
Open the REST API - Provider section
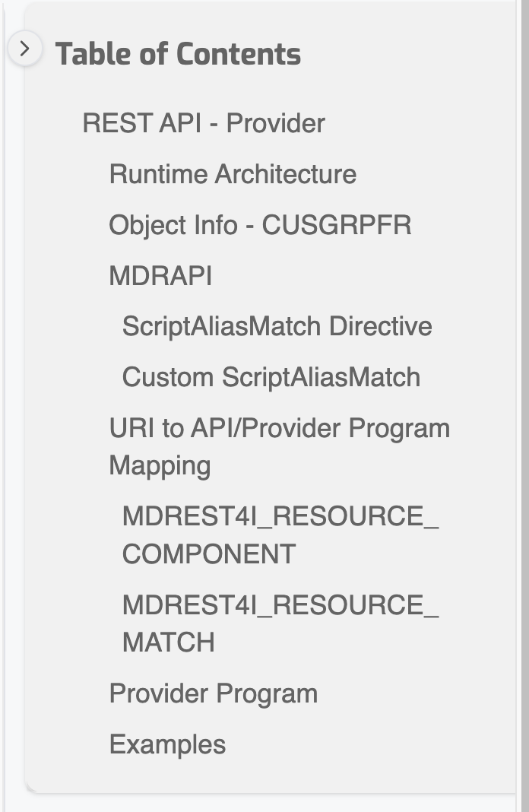(x=204, y=123)
